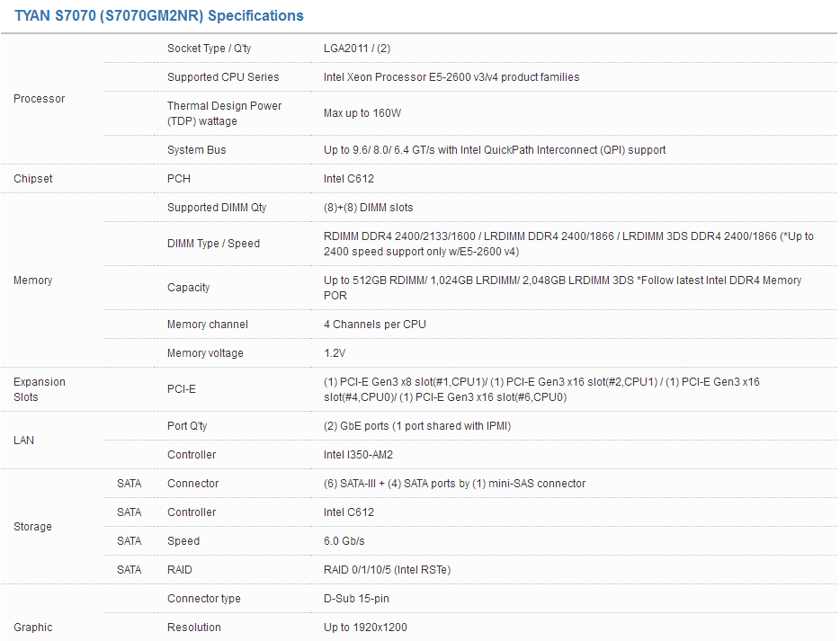Click the Chipset category label
This screenshot has width=840, height=641.
tap(33, 179)
